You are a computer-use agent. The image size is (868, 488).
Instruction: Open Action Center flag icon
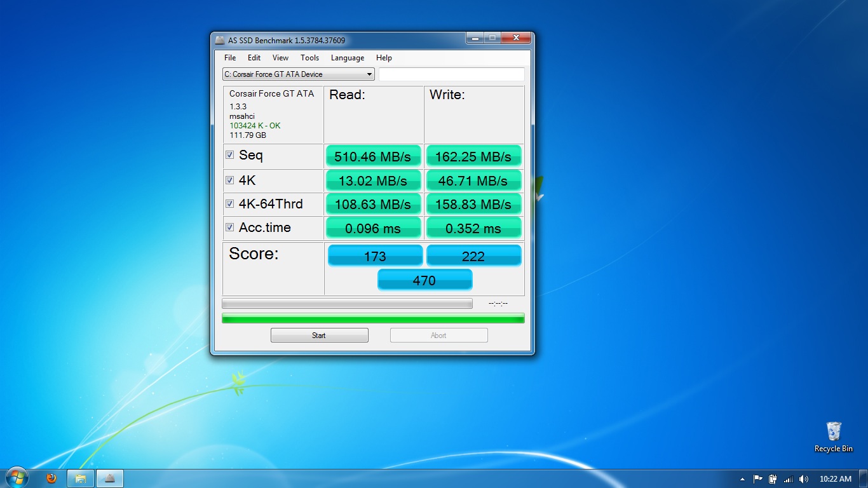tap(757, 479)
